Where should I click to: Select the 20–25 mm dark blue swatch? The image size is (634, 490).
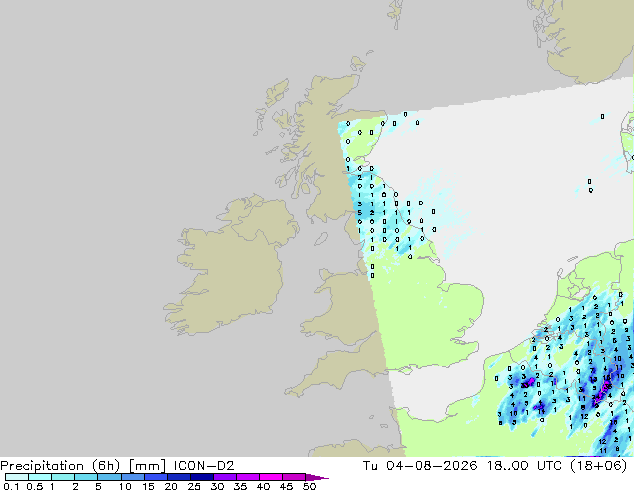tap(179, 477)
